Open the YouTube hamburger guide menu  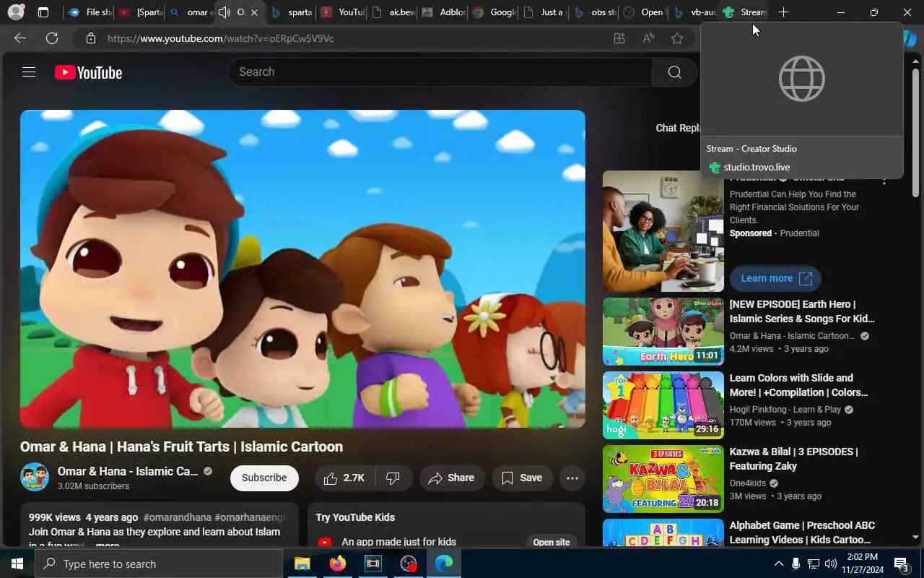(29, 72)
